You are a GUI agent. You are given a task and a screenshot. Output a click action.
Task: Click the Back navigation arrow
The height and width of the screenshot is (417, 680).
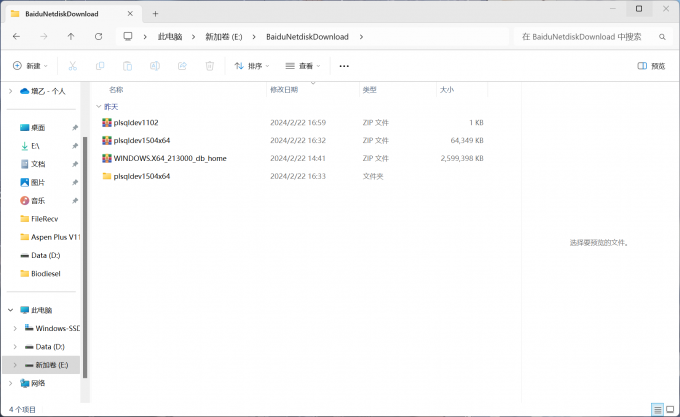16,37
